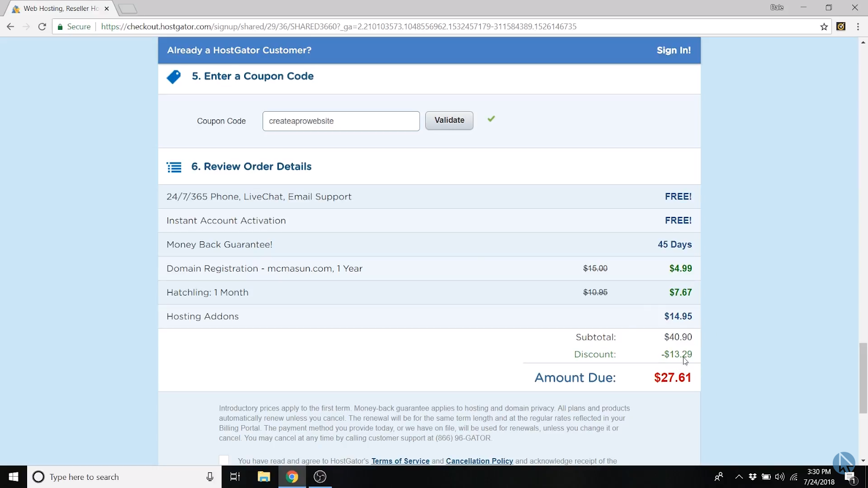Viewport: 868px width, 488px height.
Task: Click the -$13.29 discount value
Action: (x=676, y=354)
